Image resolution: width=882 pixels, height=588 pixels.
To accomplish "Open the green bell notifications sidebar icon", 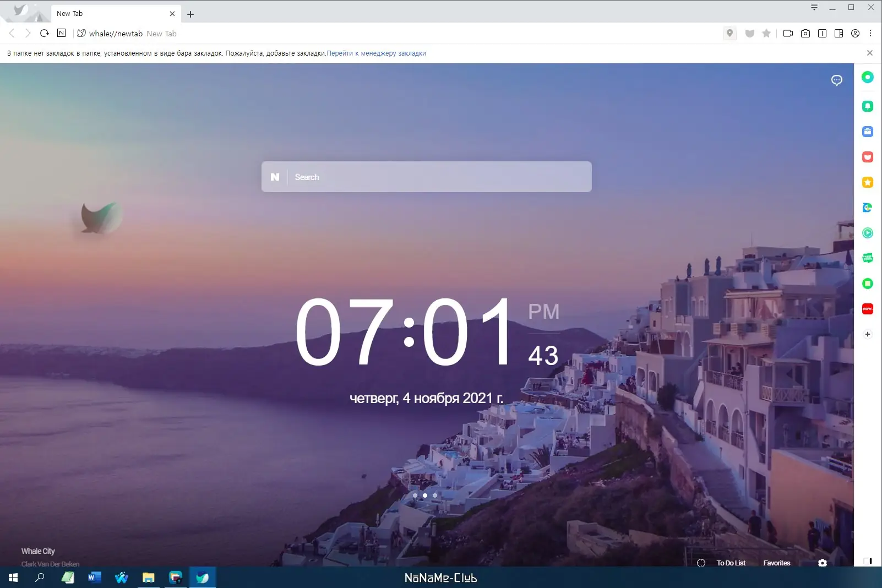I will (x=867, y=106).
